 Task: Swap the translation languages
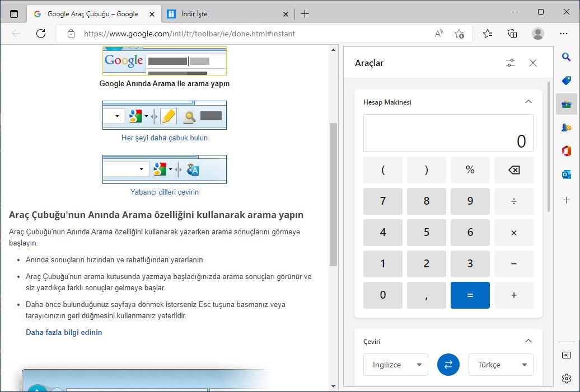448,365
